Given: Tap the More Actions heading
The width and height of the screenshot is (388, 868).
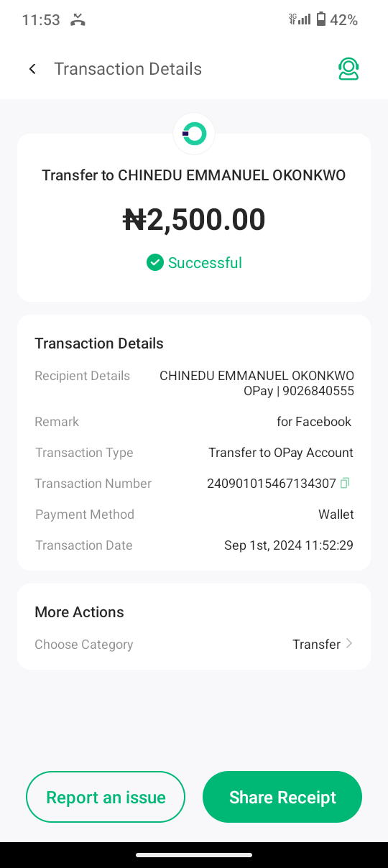Looking at the screenshot, I should (x=79, y=612).
